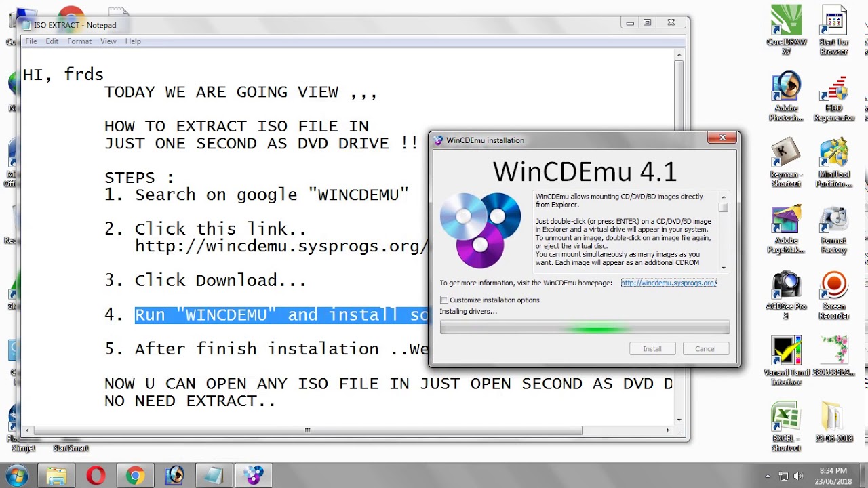Image resolution: width=868 pixels, height=488 pixels.
Task: Open the EXCEL Shortcut desktop icon
Action: pyautogui.click(x=786, y=427)
